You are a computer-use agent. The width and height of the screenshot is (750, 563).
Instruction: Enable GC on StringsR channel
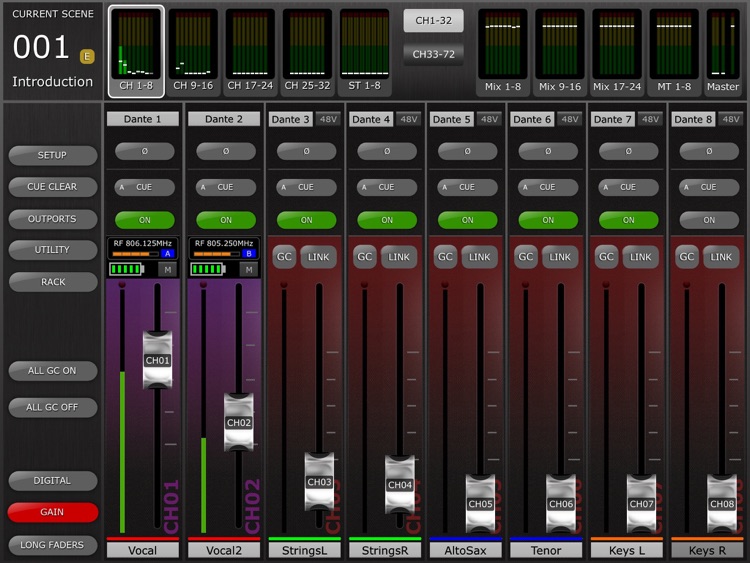(364, 257)
